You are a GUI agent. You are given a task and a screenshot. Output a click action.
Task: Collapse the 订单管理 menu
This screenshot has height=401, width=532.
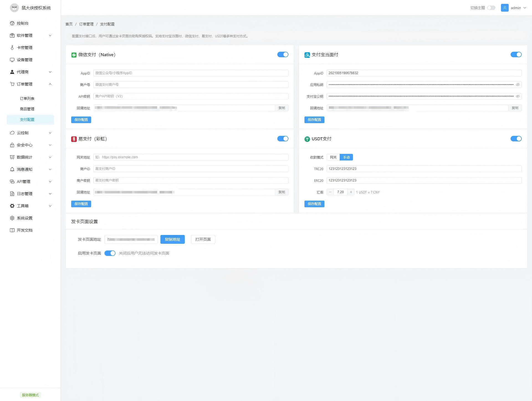50,84
